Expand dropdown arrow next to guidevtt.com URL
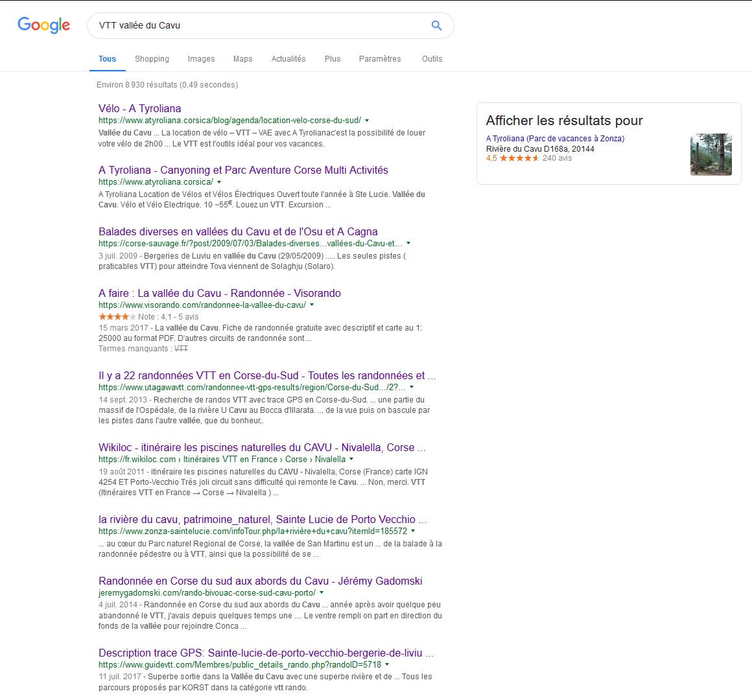Screen dimensions: 752x700 pyautogui.click(x=387, y=664)
